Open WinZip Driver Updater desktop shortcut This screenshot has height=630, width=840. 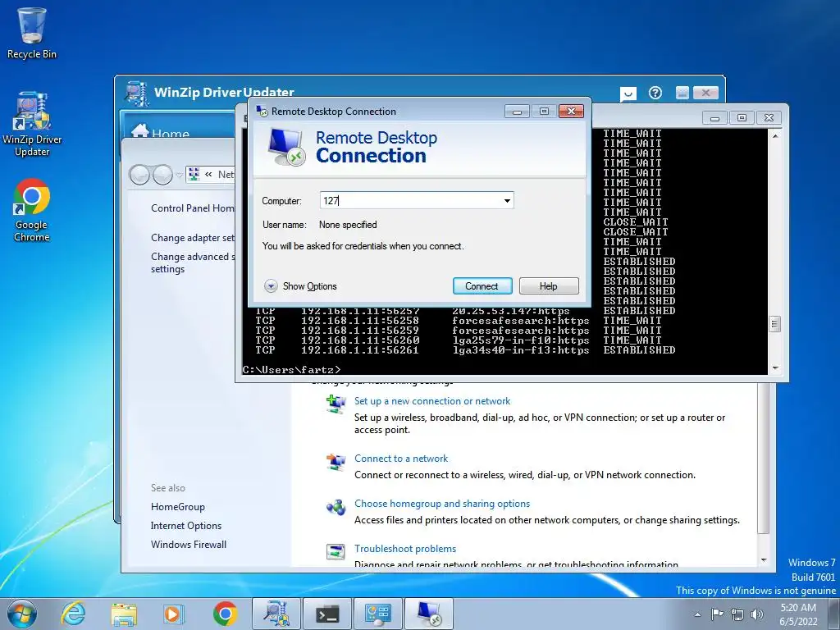pyautogui.click(x=32, y=125)
